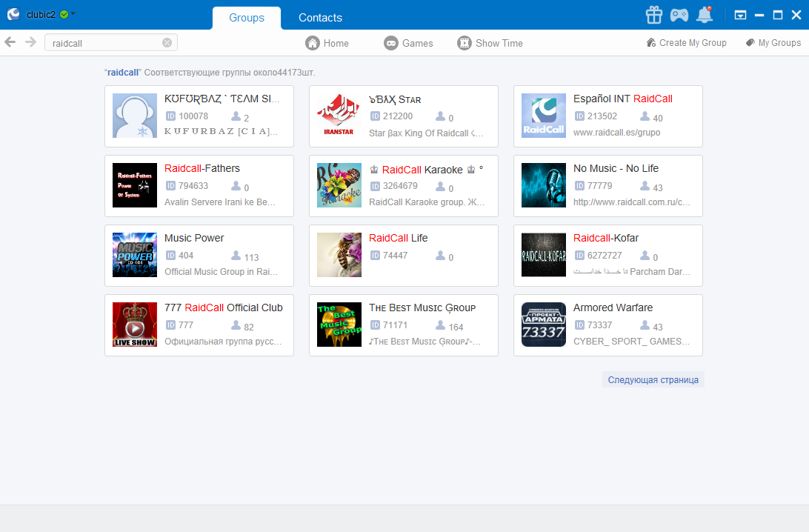This screenshot has height=532, width=809.
Task: Click the Music Power thumbnail
Action: click(x=135, y=255)
